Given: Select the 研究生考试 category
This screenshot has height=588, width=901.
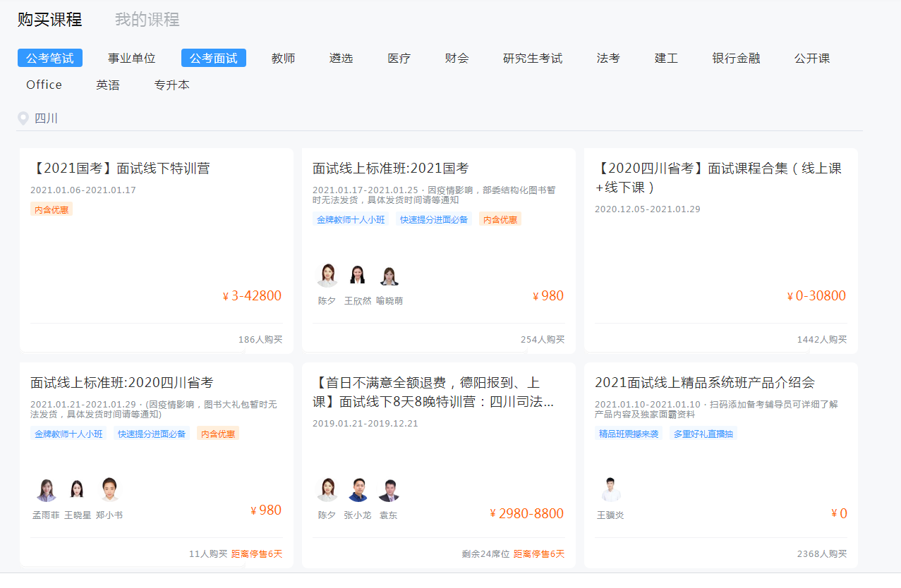Looking at the screenshot, I should tap(532, 59).
